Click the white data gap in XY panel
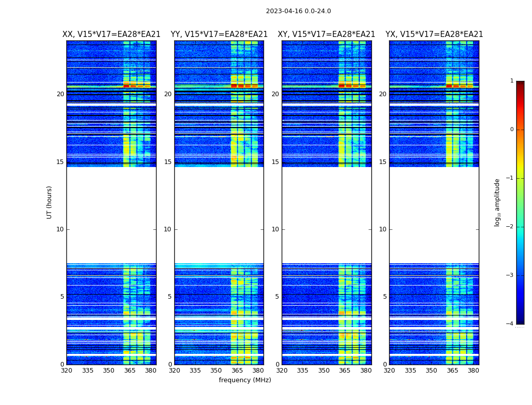This screenshot has width=532, height=405. tap(326, 215)
